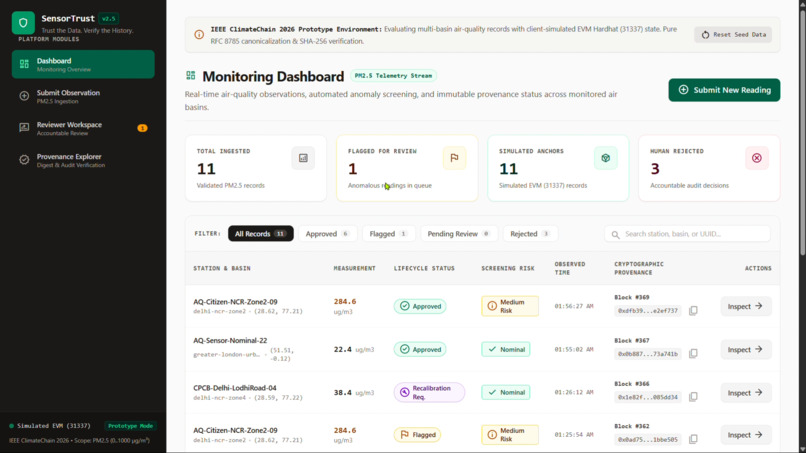Click station name CPCB-Delhi-LodhiRoad-04

coord(234,388)
